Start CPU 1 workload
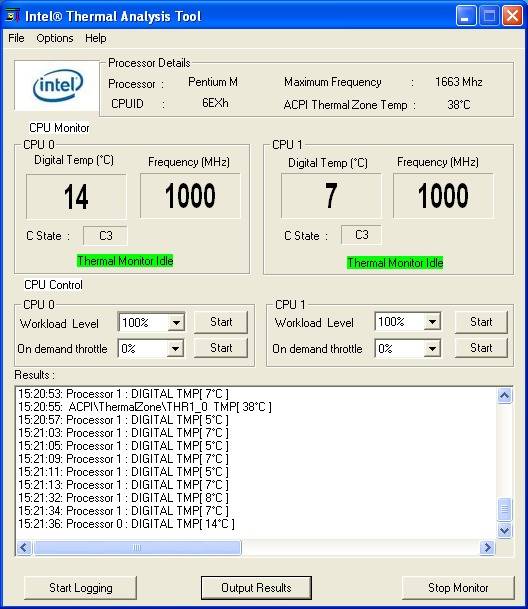The width and height of the screenshot is (528, 609). (481, 322)
